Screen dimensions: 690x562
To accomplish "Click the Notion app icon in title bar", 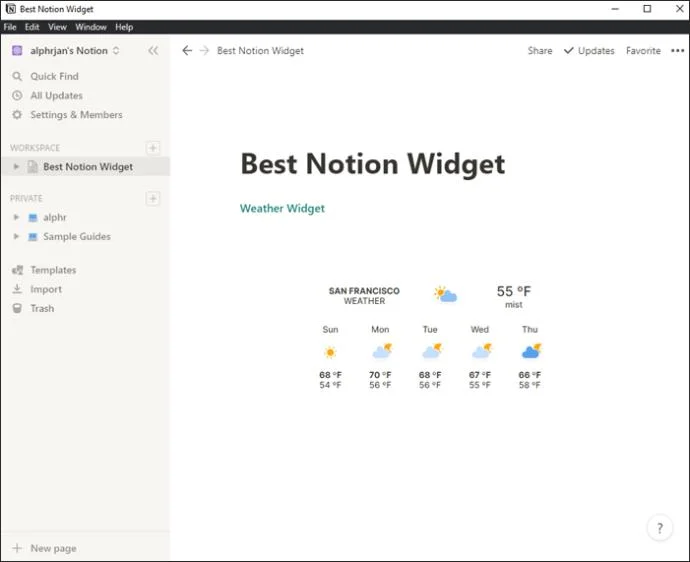I will pyautogui.click(x=11, y=9).
